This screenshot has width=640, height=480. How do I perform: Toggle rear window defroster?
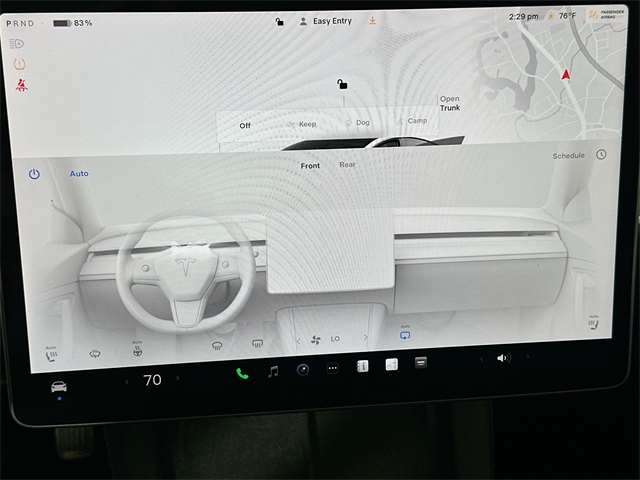click(258, 344)
